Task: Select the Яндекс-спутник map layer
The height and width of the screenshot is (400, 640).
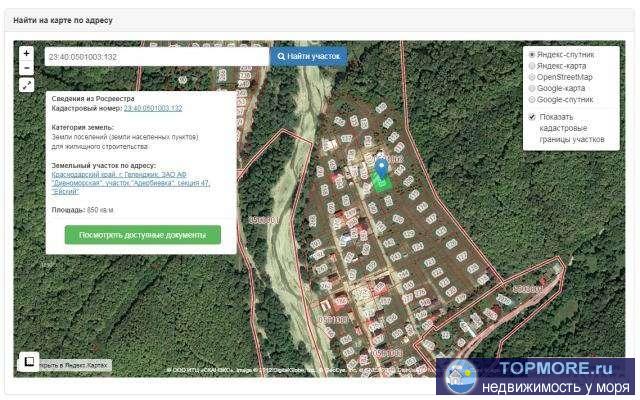Action: 532,54
